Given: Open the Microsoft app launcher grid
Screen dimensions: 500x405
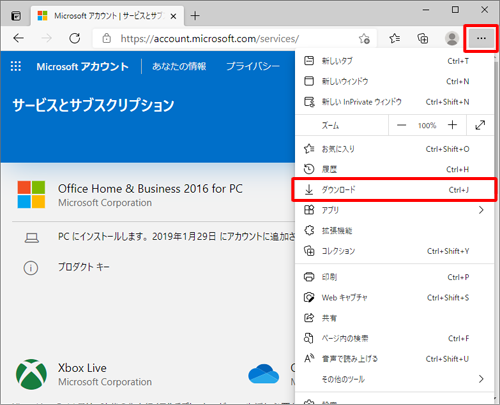Looking at the screenshot, I should pyautogui.click(x=16, y=66).
